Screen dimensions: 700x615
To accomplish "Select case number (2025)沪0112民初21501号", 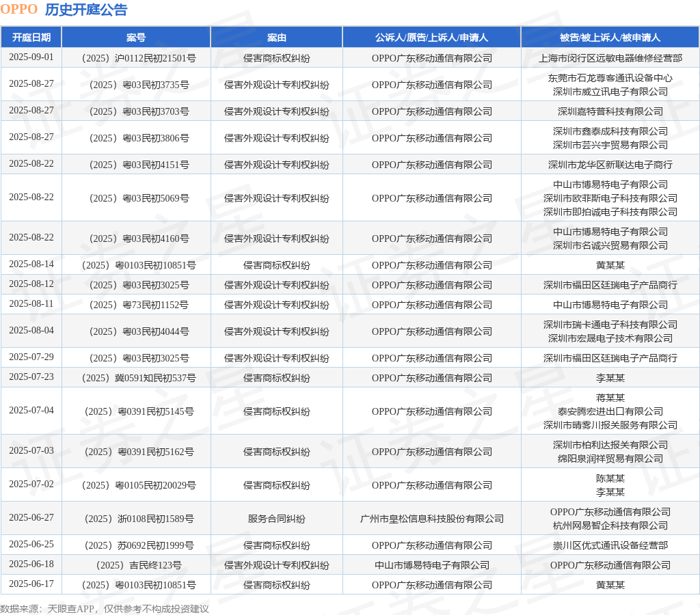I will tap(139, 58).
